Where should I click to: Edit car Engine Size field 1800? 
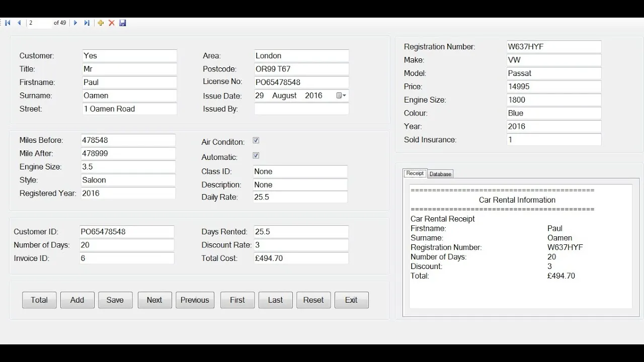(554, 100)
